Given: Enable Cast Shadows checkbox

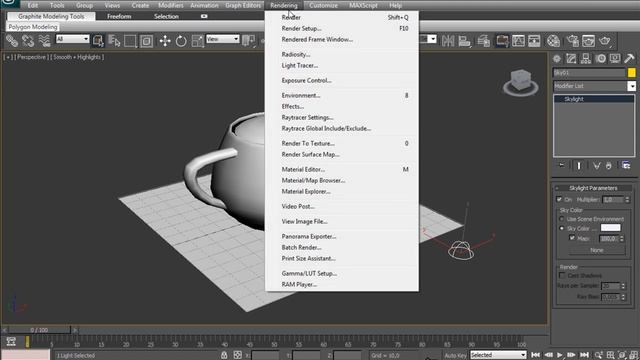Looking at the screenshot, I should [x=562, y=276].
